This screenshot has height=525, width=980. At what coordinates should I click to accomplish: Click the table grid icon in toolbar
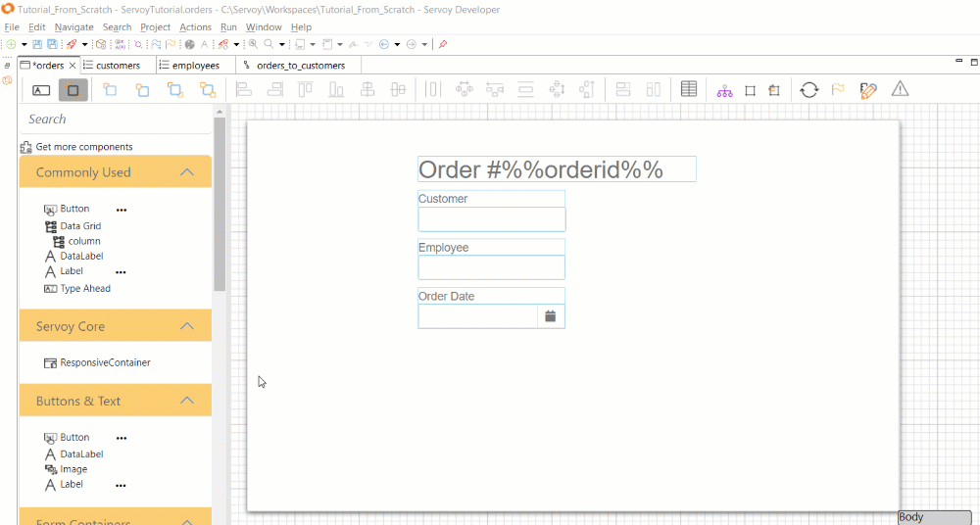689,90
